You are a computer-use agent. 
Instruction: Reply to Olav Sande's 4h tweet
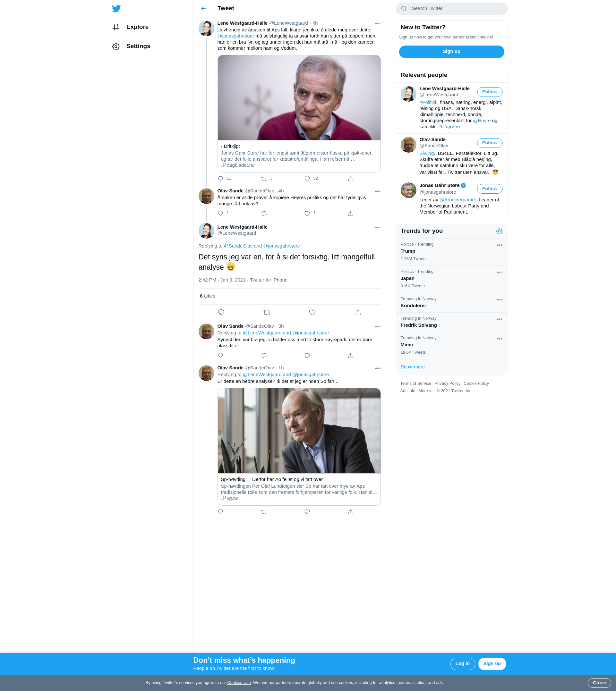[220, 214]
